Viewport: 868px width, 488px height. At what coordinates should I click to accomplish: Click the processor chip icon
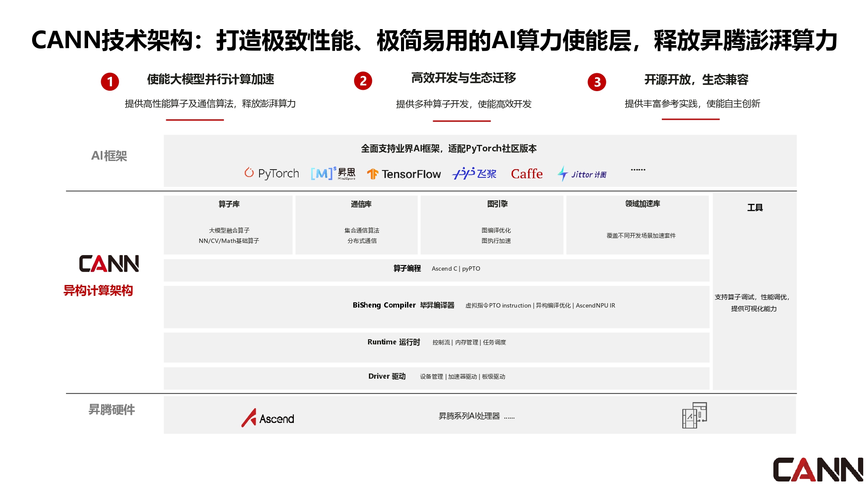coord(694,415)
